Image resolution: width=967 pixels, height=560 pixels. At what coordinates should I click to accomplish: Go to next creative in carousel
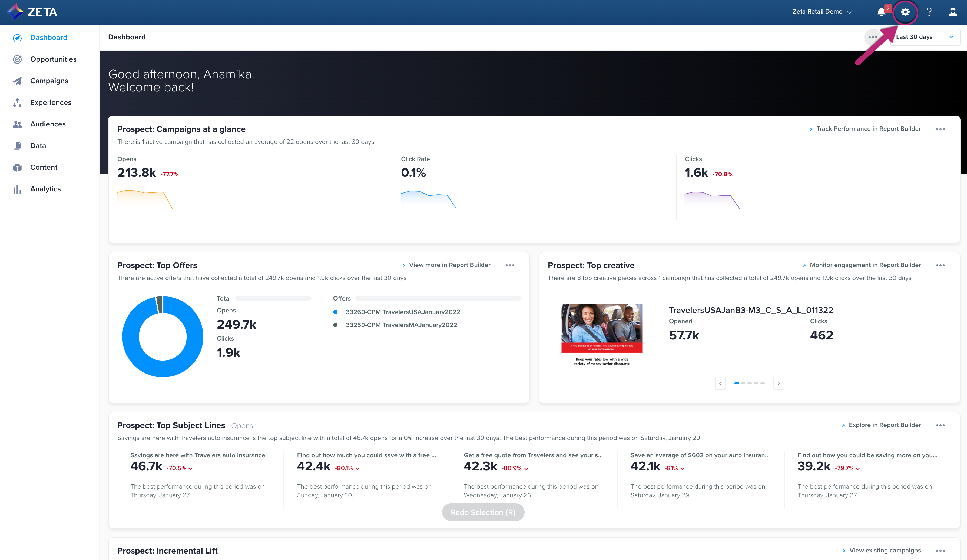(779, 383)
